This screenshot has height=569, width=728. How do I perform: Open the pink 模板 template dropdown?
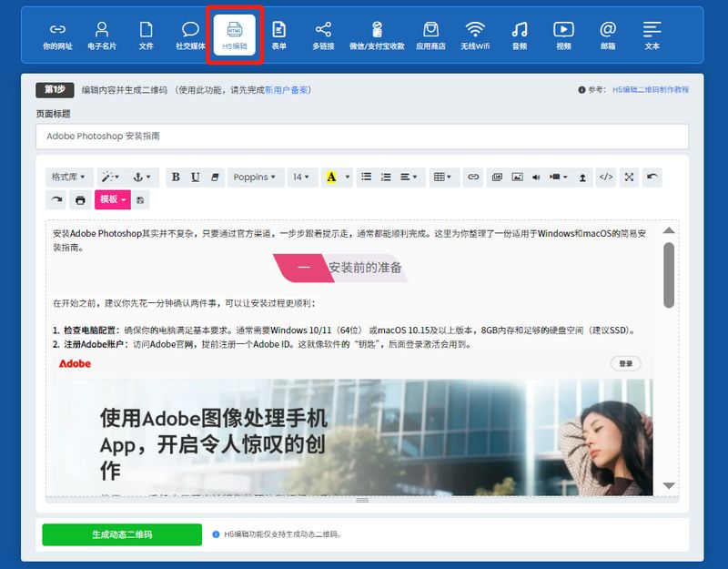pyautogui.click(x=113, y=199)
